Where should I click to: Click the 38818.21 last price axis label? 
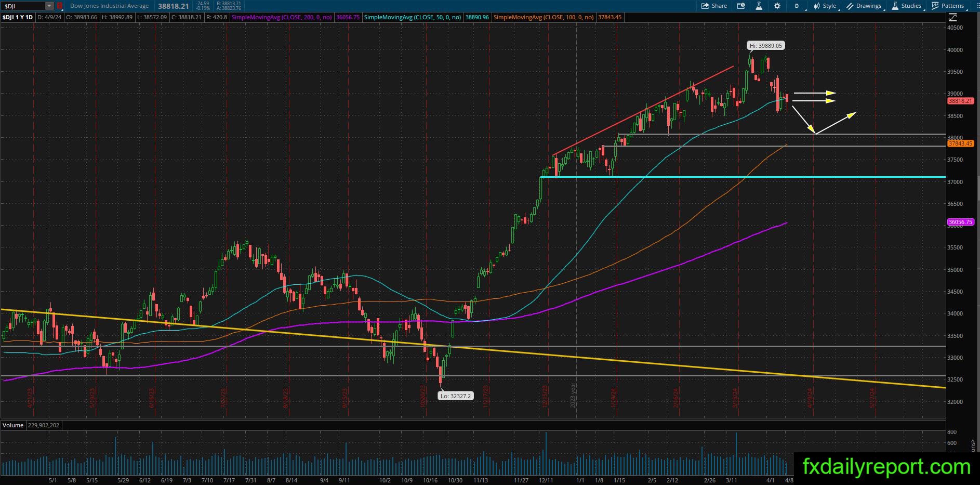pyautogui.click(x=960, y=101)
